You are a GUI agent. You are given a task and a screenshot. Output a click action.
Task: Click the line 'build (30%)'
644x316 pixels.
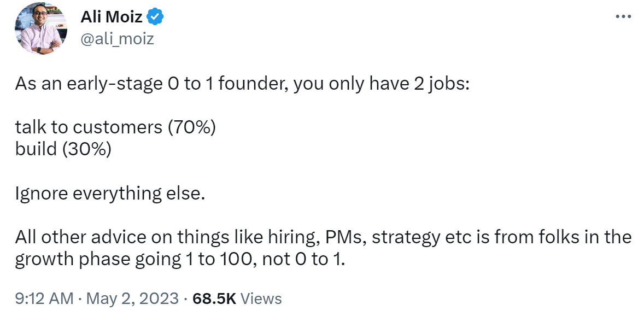coord(63,149)
